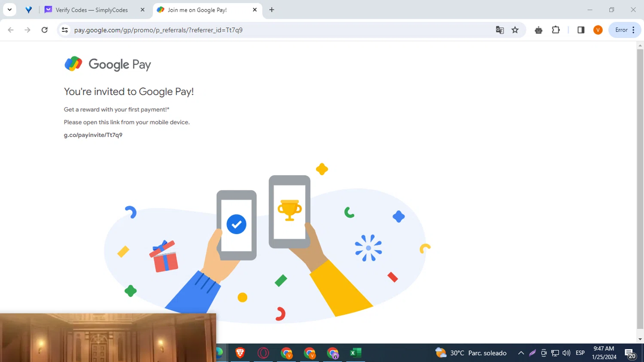
Task: Minimize the Chrome window
Action: pos(590,9)
